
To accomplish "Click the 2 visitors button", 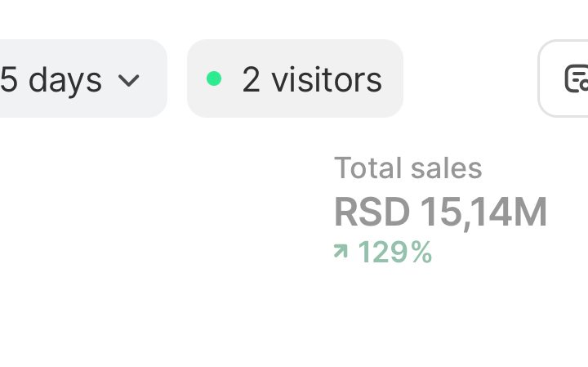I will (x=295, y=78).
